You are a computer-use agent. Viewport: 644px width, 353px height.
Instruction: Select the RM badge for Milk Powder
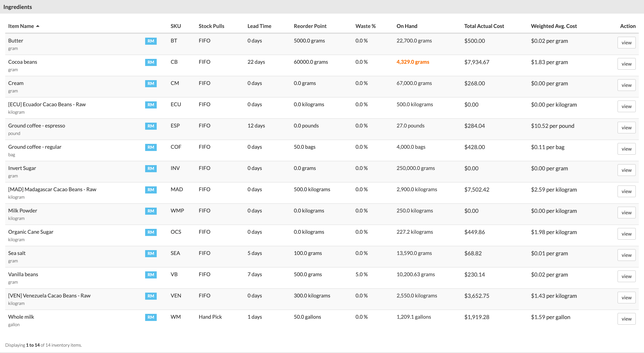pos(151,211)
